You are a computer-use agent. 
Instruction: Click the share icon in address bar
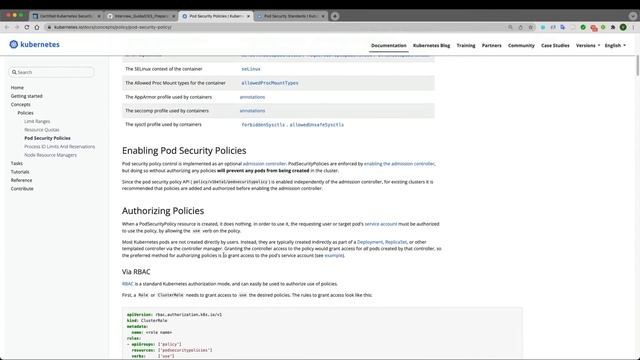point(520,27)
